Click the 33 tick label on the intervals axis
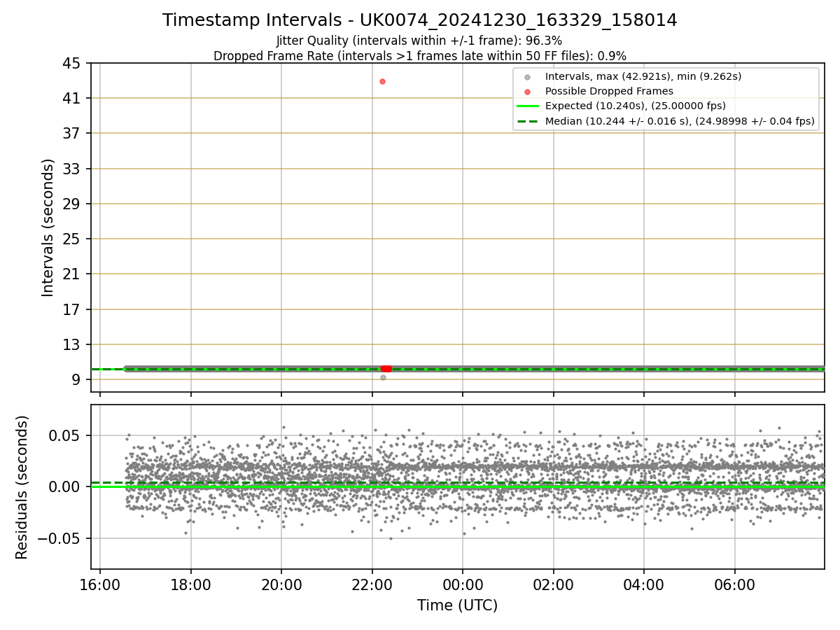The height and width of the screenshot is (630, 840). [73, 169]
